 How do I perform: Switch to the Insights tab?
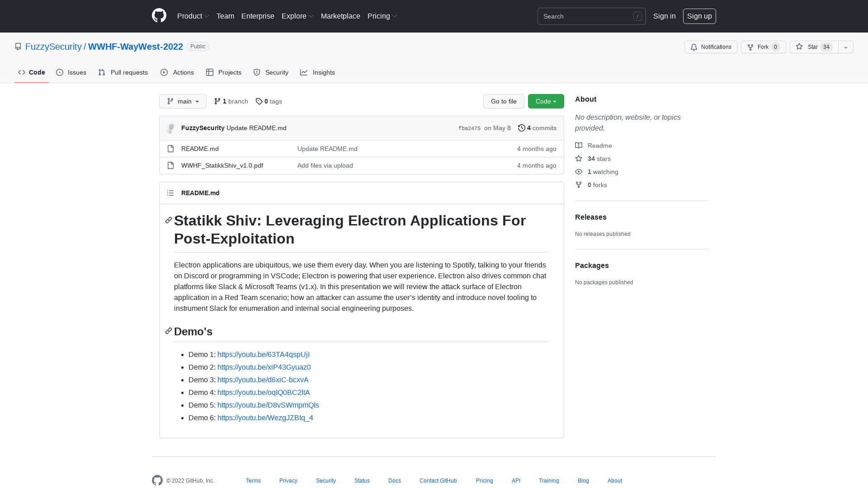coord(317,72)
